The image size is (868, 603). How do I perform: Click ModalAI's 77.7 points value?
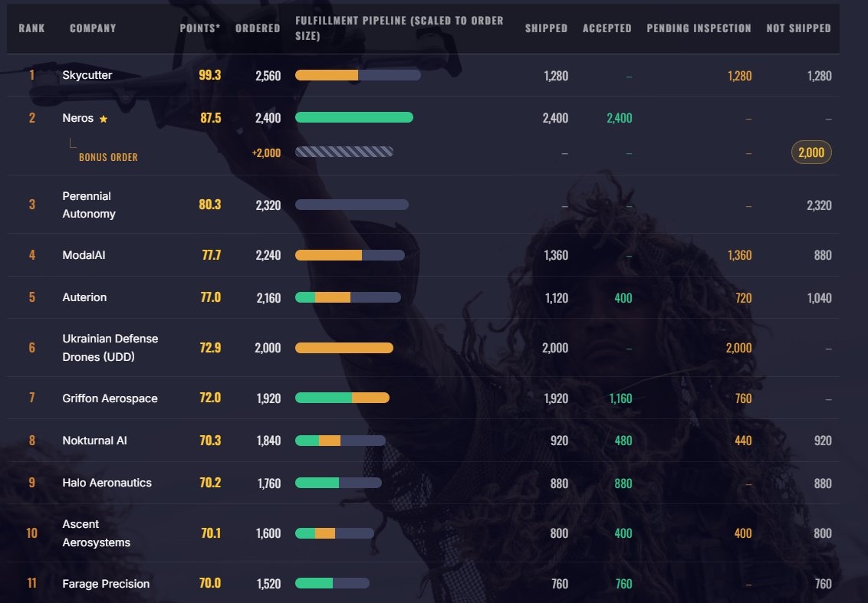[212, 255]
